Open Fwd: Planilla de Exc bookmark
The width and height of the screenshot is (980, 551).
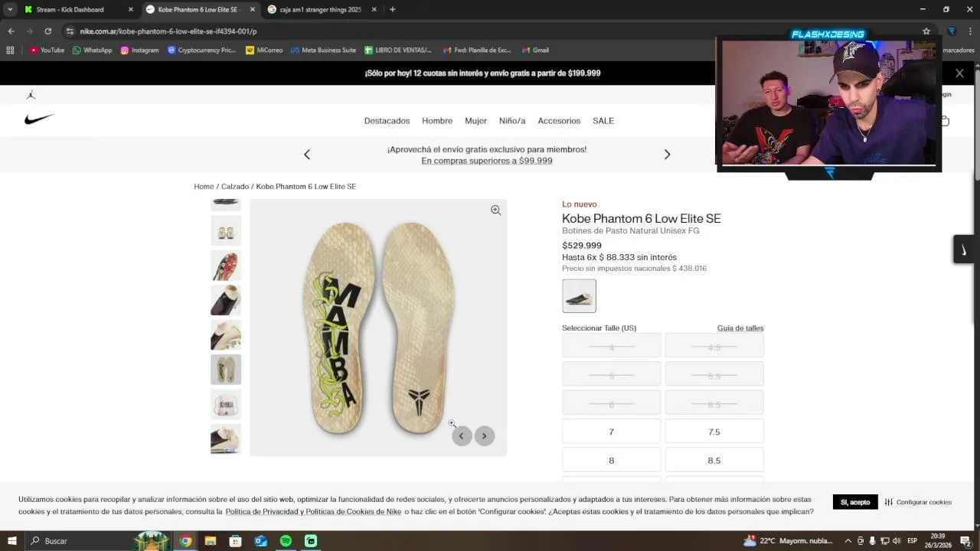[477, 51]
